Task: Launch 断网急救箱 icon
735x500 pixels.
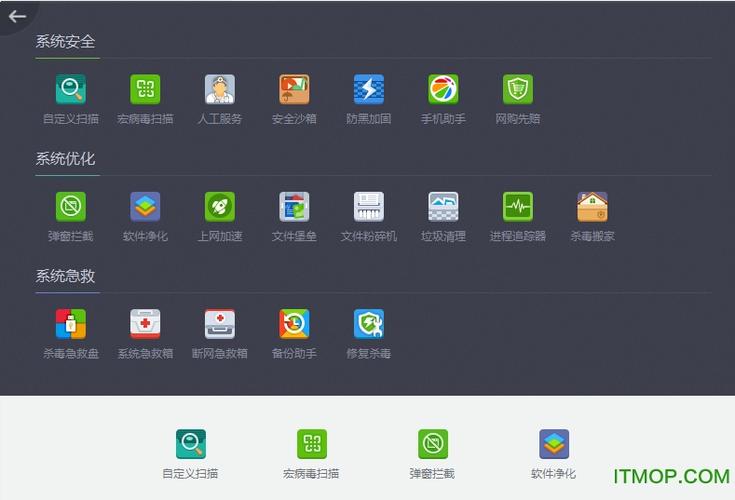Action: (220, 323)
